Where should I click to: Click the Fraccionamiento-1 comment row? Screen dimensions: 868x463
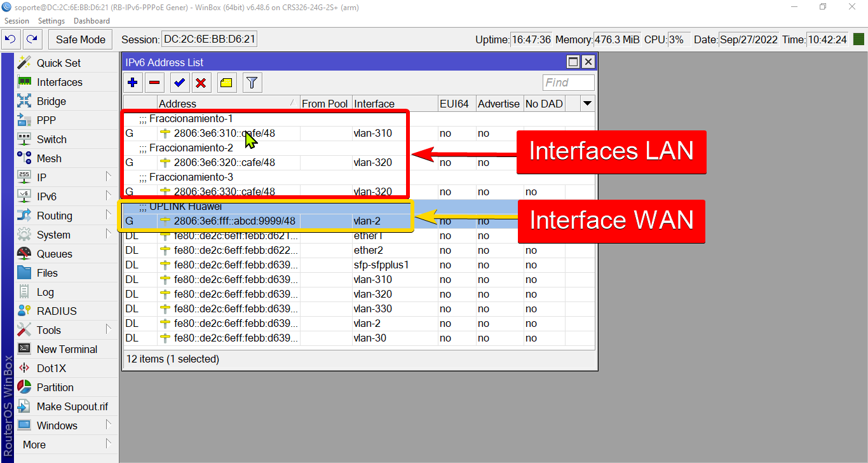coord(359,119)
